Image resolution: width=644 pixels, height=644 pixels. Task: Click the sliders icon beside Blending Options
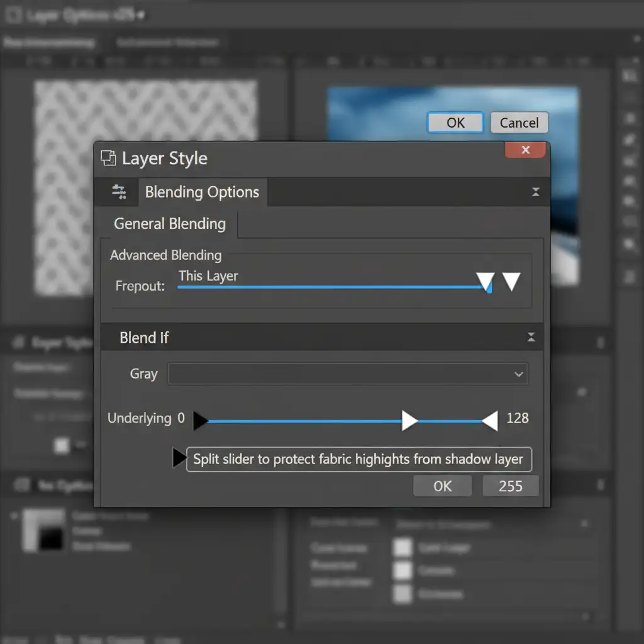[118, 192]
